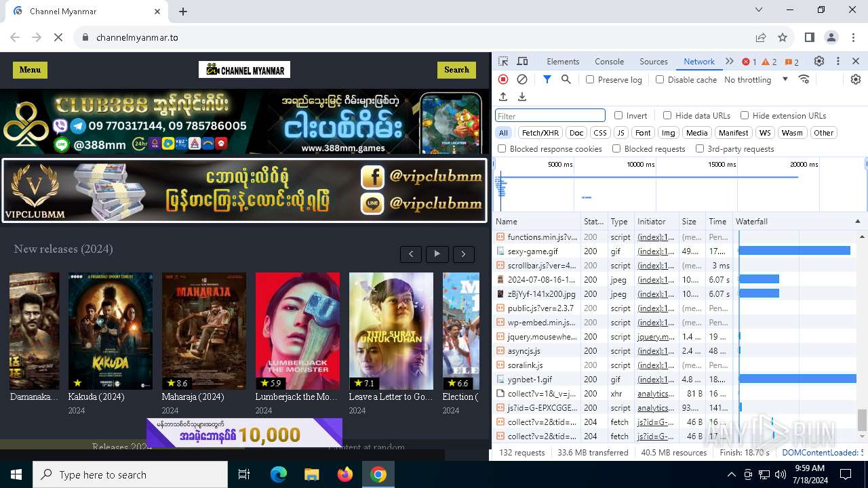Open a new browser tab

[183, 12]
